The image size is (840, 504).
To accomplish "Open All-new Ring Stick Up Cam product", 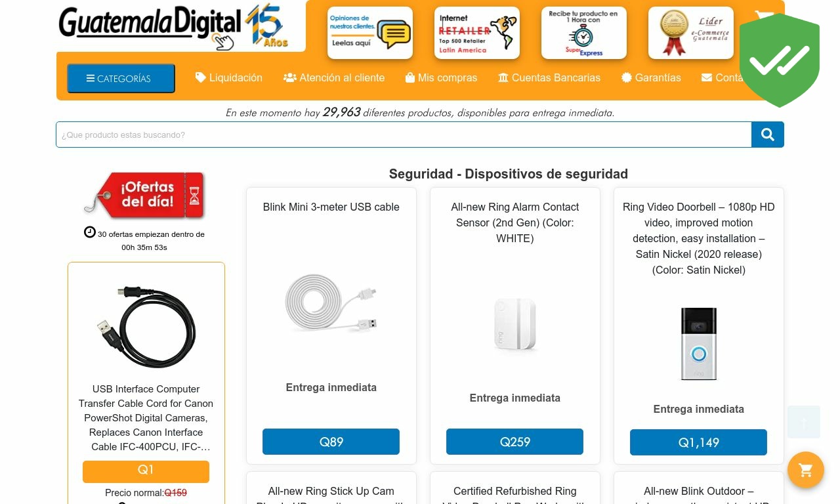I will (x=331, y=496).
